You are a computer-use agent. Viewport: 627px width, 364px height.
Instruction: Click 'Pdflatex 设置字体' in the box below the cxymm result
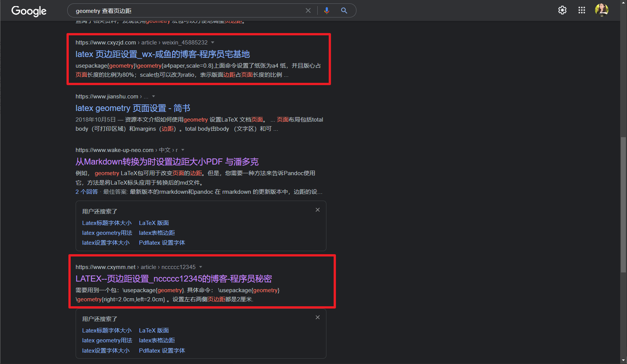tap(162, 351)
